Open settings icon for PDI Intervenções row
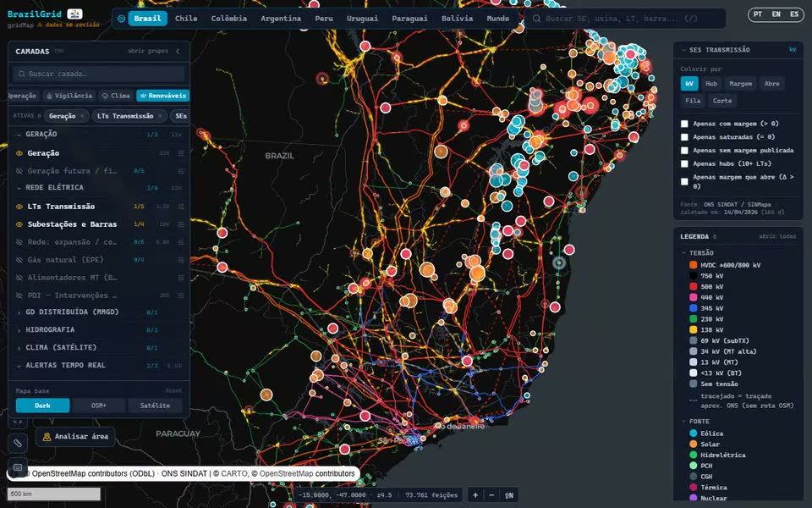Screen dimensions: 812x508 tap(181, 295)
